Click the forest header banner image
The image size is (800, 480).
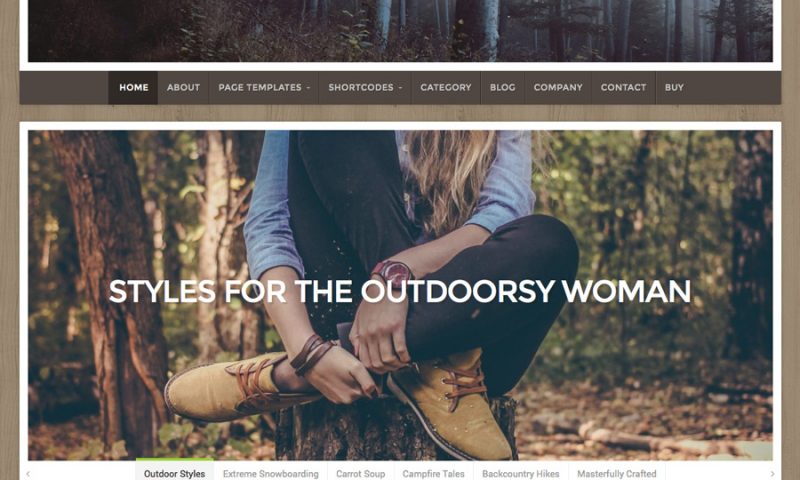click(x=400, y=31)
